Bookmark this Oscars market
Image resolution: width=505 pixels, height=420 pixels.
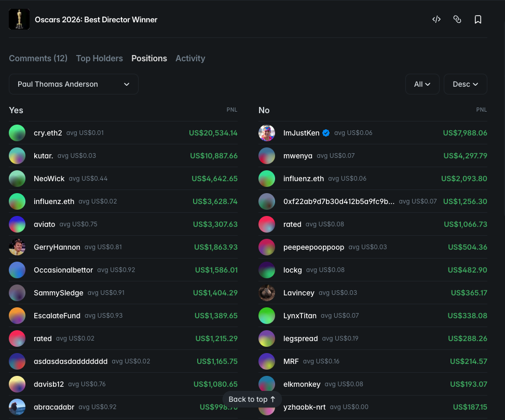pos(478,19)
